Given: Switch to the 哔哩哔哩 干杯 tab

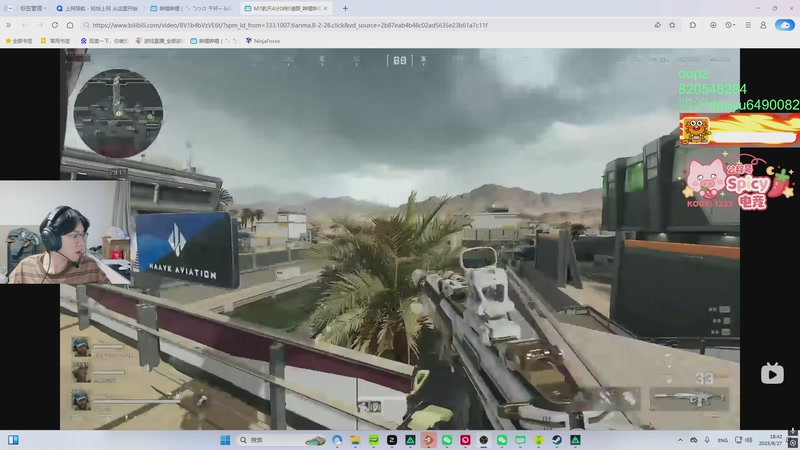Looking at the screenshot, I should (x=191, y=8).
